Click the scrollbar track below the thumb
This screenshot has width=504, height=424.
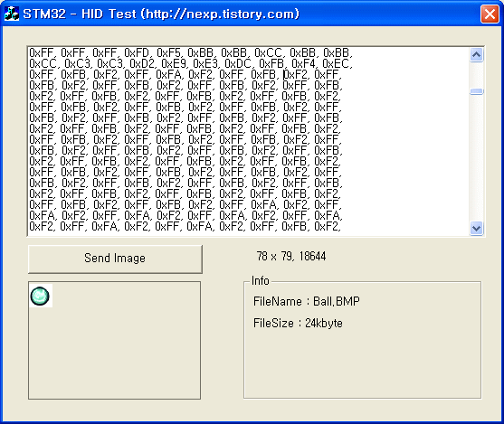476,158
